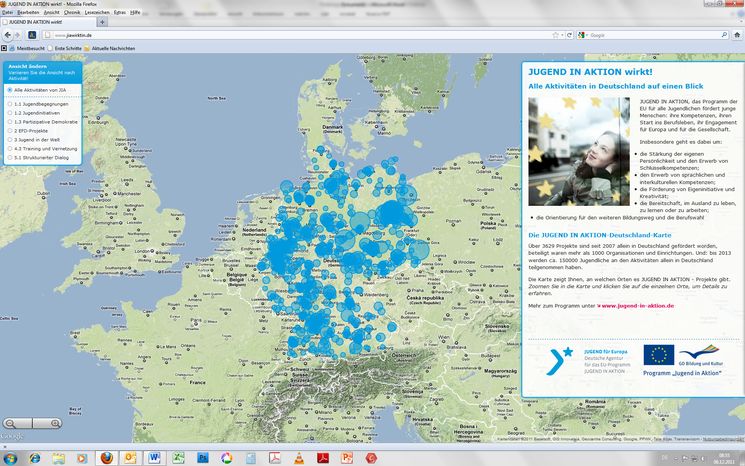
Task: Select 4.3 Training und Vernetzung option
Action: click(10, 149)
